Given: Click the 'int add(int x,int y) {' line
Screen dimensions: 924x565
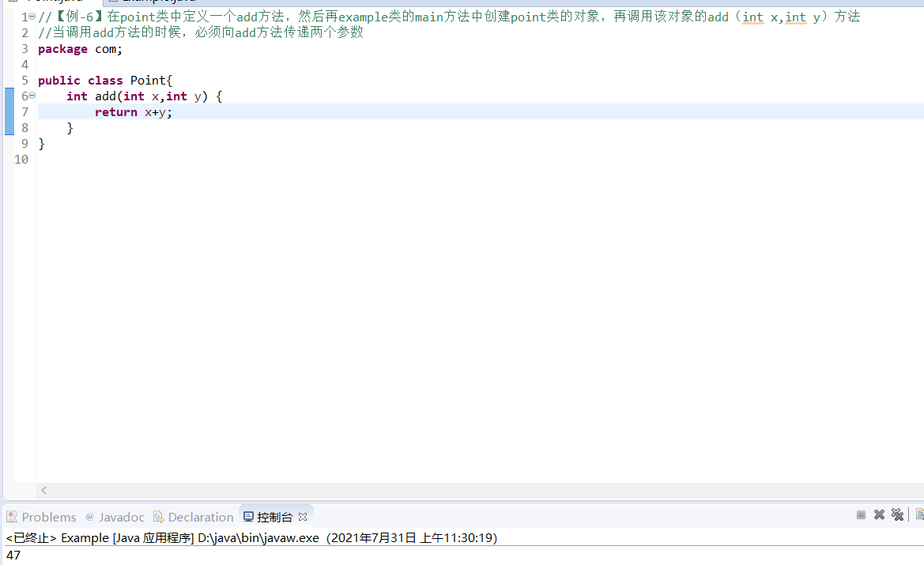Looking at the screenshot, I should pos(145,96).
